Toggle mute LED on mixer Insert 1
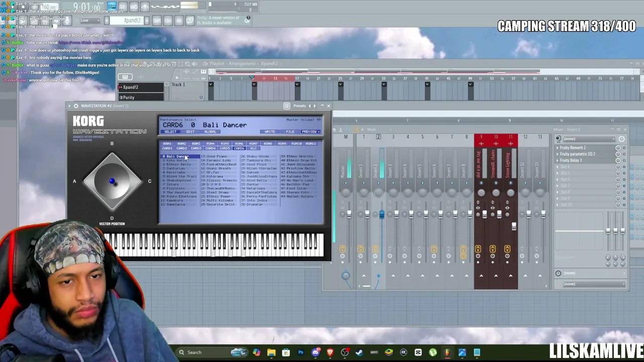The height and width of the screenshot is (362, 644). [x=364, y=184]
